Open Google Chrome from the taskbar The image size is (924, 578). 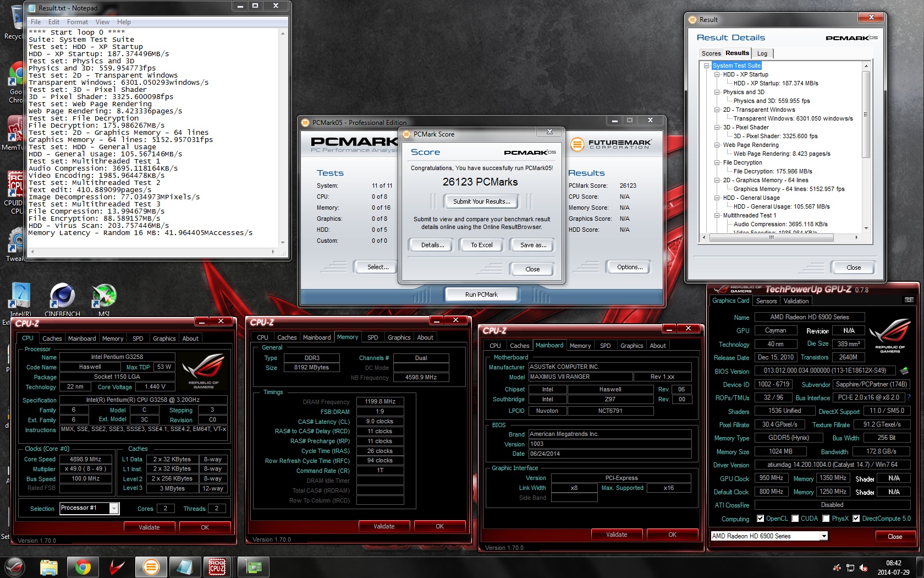[x=83, y=567]
